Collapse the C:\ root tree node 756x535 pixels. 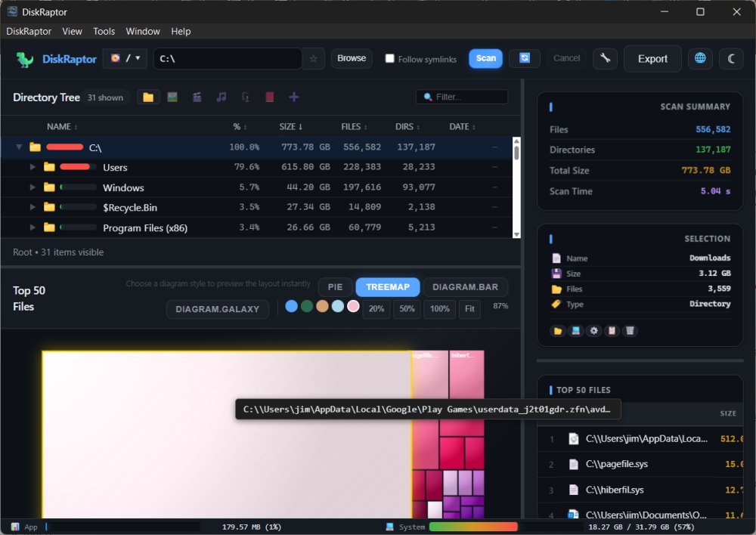pyautogui.click(x=19, y=147)
